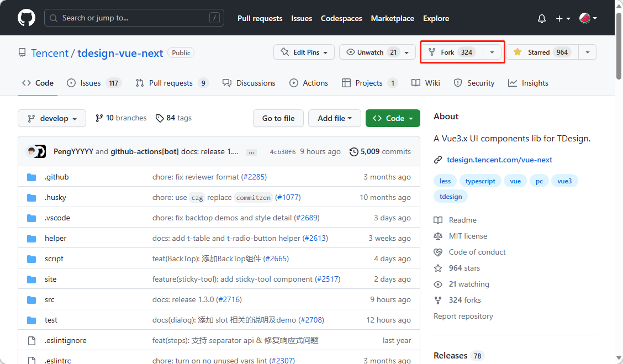
Task: Open the green Code dropdown
Action: click(393, 118)
